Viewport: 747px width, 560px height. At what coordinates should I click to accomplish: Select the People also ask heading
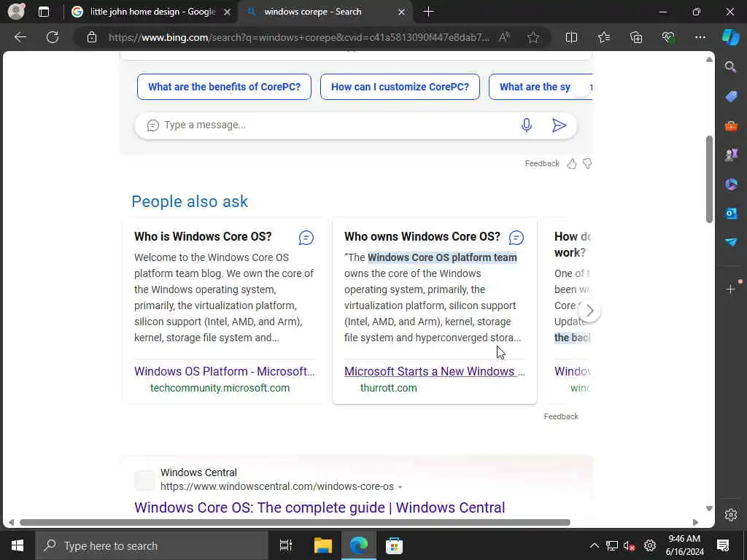(190, 201)
